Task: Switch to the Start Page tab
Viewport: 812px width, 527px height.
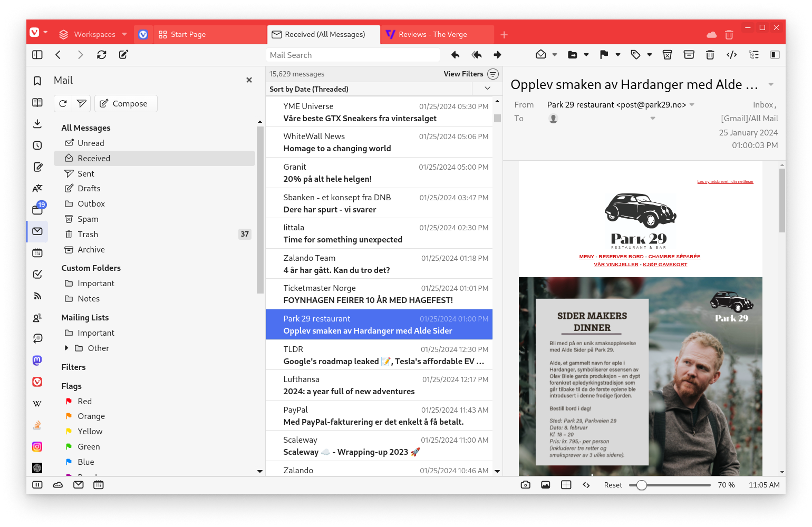Action: [x=188, y=34]
